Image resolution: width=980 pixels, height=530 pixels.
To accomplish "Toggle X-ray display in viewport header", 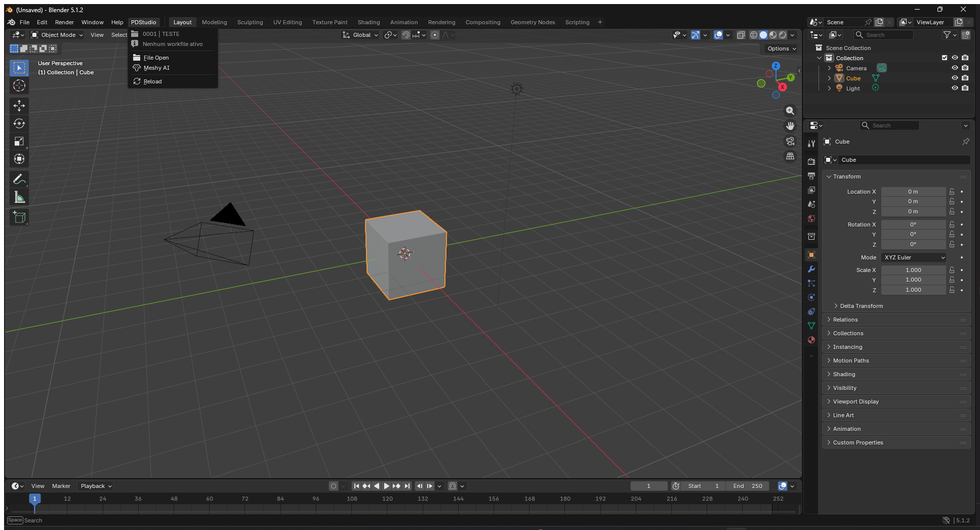I will (x=741, y=35).
